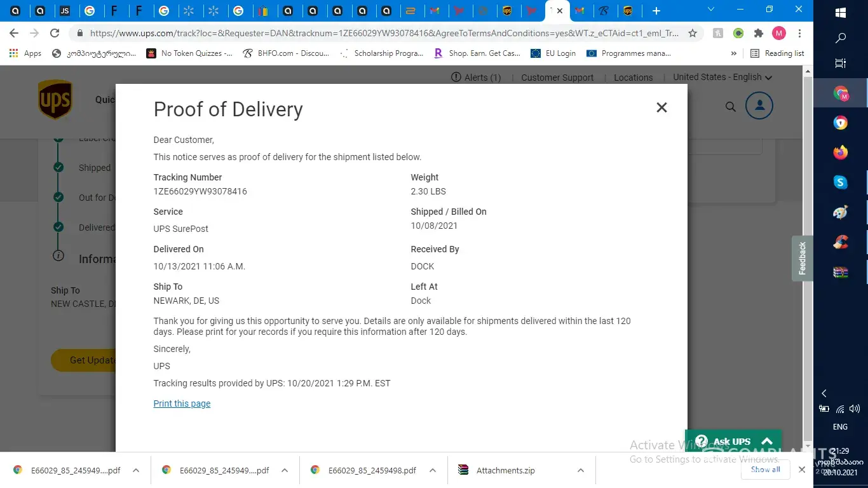
Task: Open Skype from the taskbar
Action: [841, 182]
